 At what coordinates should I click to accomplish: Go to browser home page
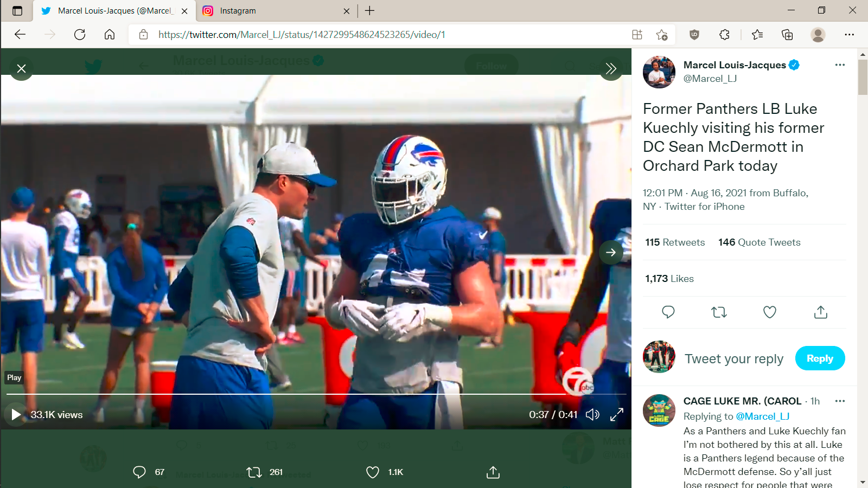tap(110, 35)
